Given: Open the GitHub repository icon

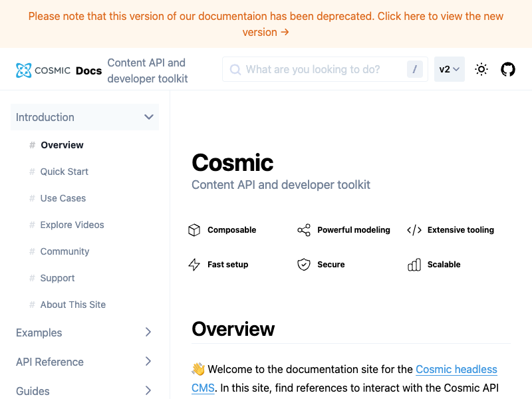Looking at the screenshot, I should [508, 69].
